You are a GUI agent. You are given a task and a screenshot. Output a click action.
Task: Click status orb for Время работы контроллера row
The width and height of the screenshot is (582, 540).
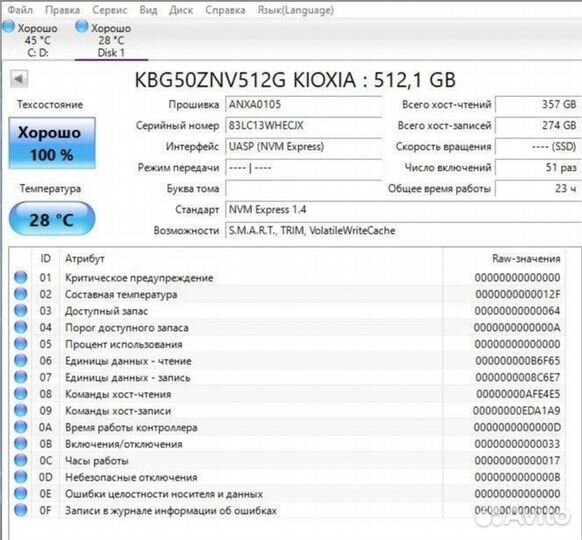pos(21,427)
